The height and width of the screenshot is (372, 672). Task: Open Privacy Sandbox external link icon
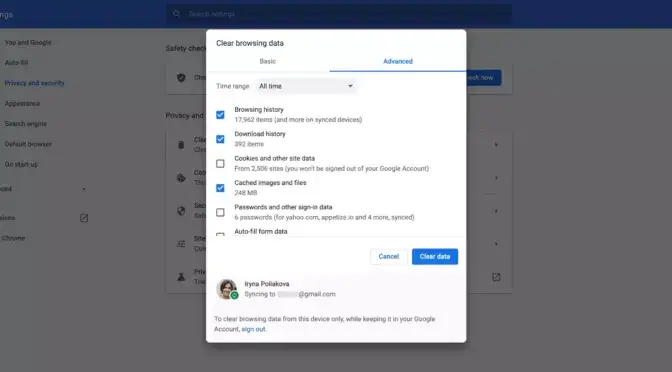click(x=496, y=277)
